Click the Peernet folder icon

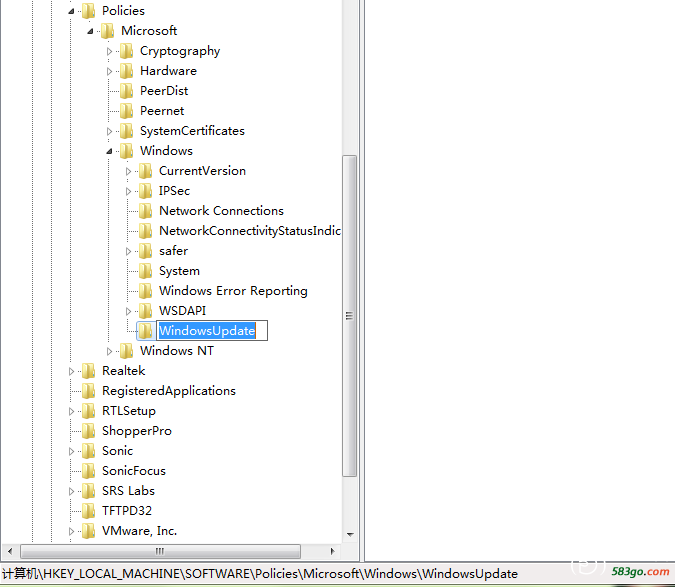[x=126, y=111]
